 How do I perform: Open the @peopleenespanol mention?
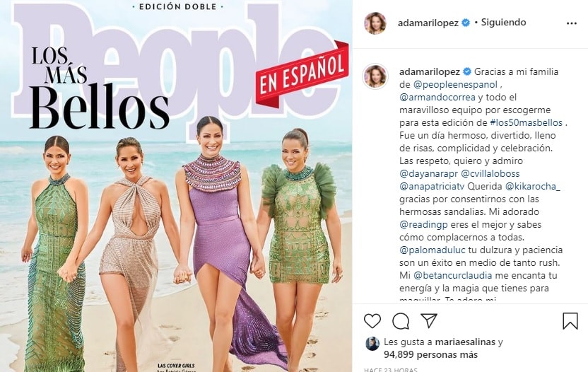tap(455, 84)
